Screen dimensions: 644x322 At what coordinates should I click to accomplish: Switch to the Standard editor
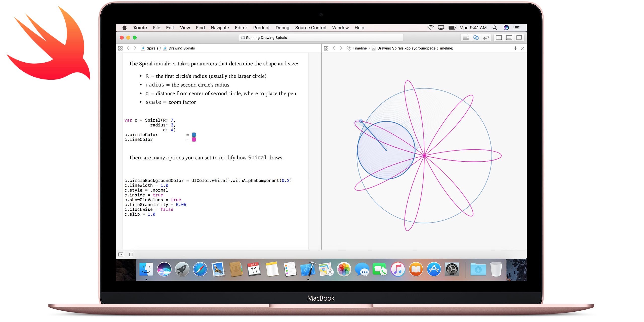pyautogui.click(x=466, y=38)
